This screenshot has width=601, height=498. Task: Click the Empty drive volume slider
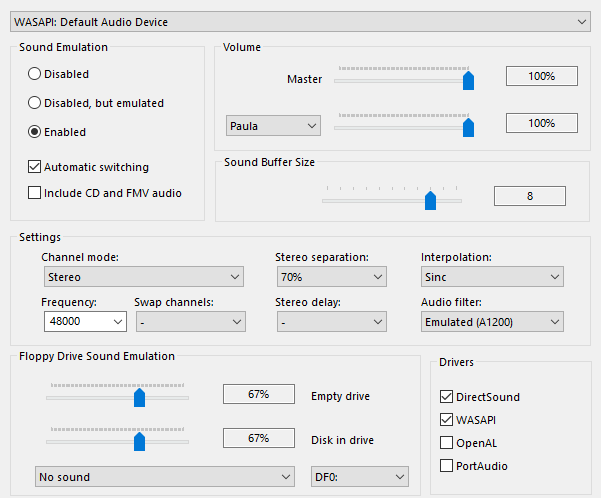[x=140, y=398]
